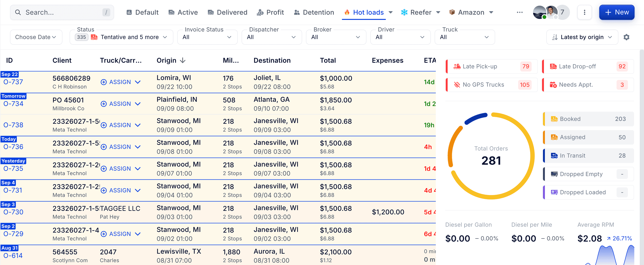Click inside the Search input field
Screen dimensions: 644x265
62,12
